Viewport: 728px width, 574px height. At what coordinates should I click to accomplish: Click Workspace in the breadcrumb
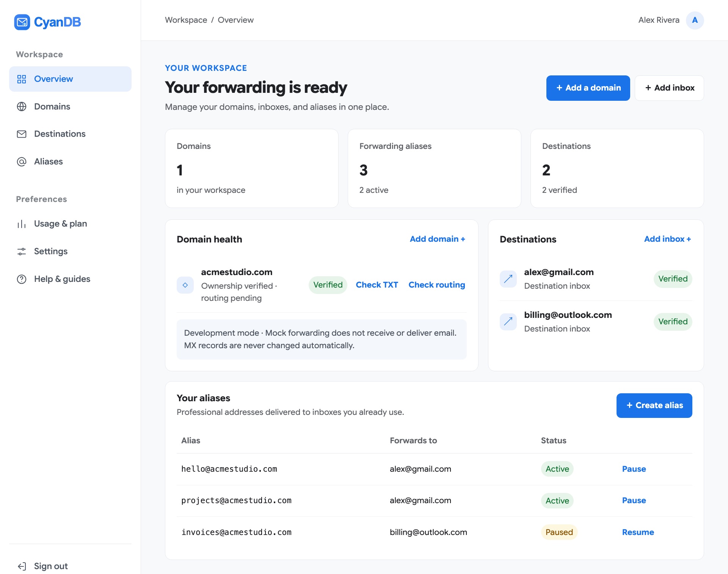pos(186,20)
